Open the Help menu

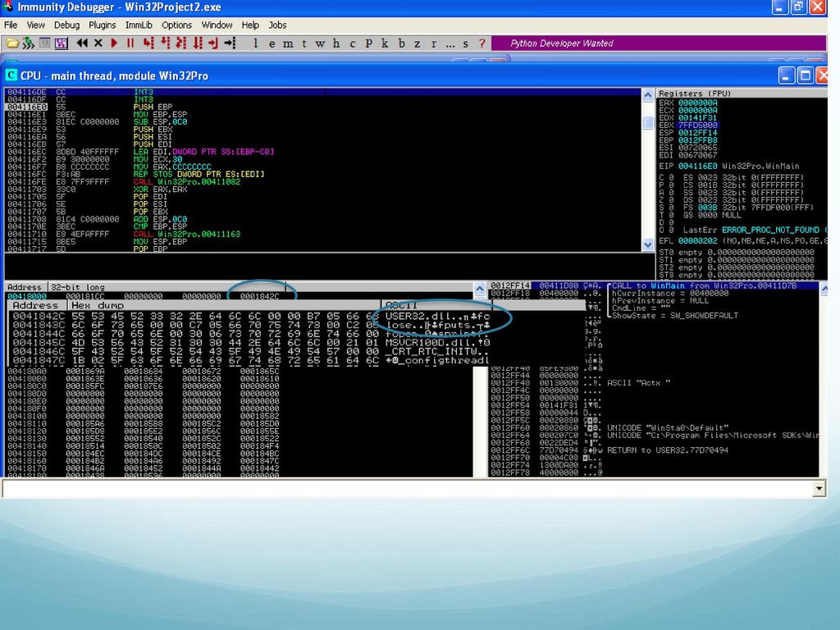[250, 25]
